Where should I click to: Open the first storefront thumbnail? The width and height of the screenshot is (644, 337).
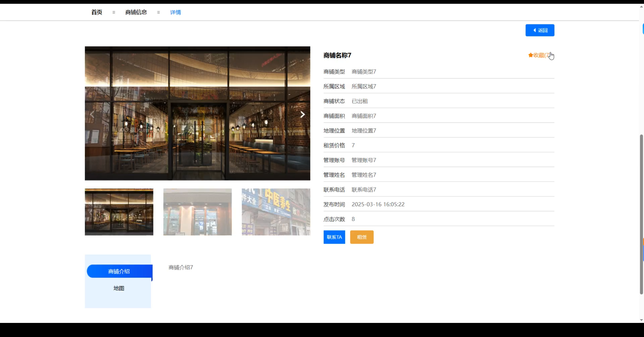(x=119, y=212)
